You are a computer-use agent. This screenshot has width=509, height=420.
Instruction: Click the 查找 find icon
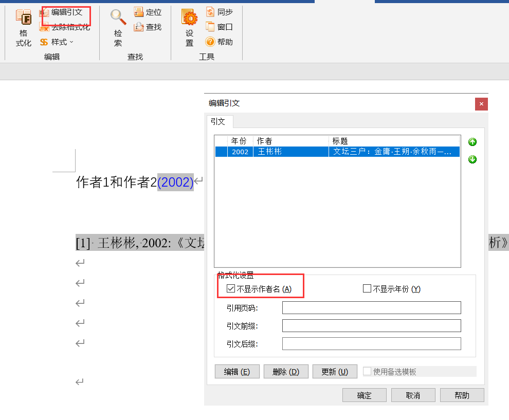[139, 27]
